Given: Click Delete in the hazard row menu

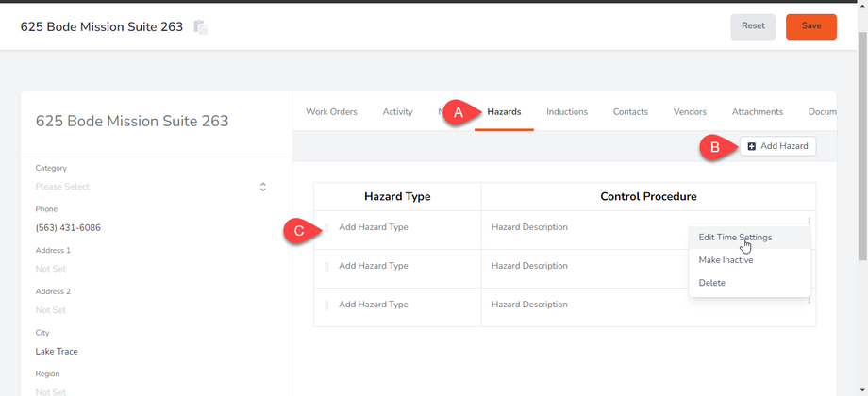Looking at the screenshot, I should point(712,283).
